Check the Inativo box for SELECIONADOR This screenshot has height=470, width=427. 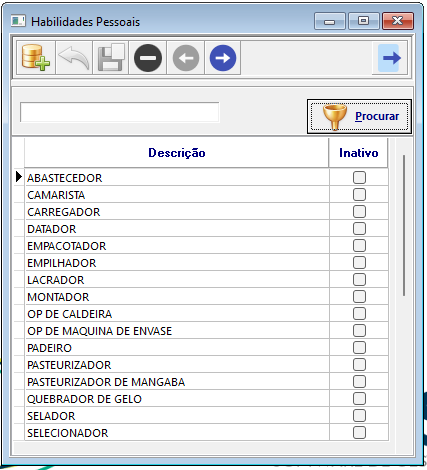[x=359, y=433]
